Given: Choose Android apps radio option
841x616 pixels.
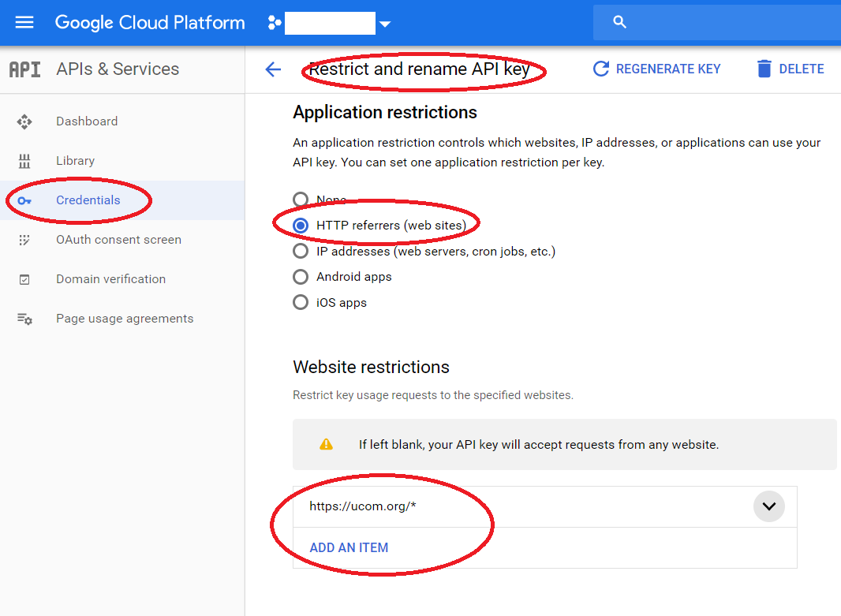Looking at the screenshot, I should pos(301,277).
